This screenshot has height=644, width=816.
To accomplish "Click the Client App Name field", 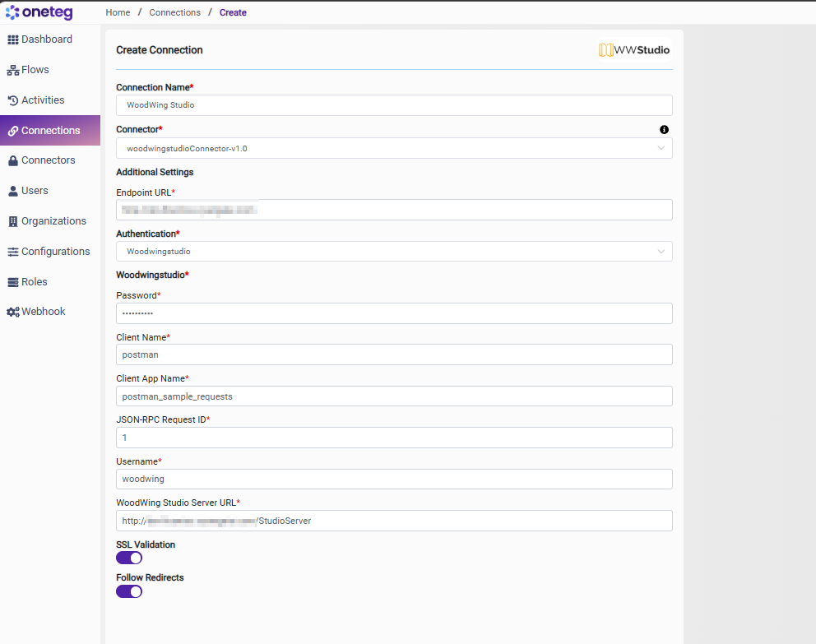I will [x=394, y=396].
